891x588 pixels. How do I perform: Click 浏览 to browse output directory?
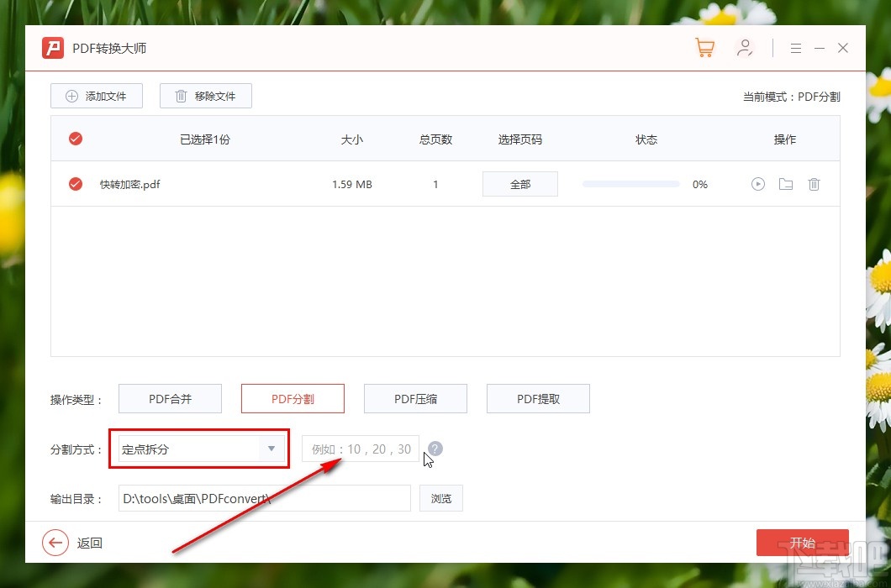pyautogui.click(x=440, y=498)
